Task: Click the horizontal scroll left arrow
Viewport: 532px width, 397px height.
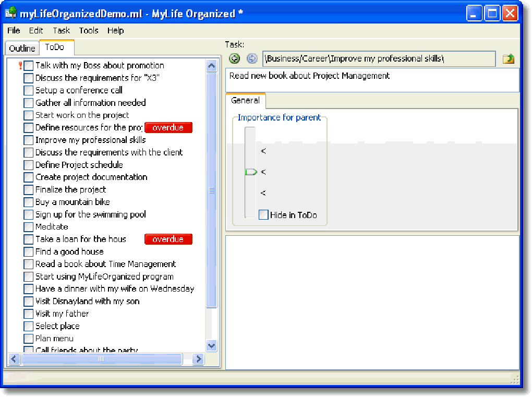Action: (14, 359)
